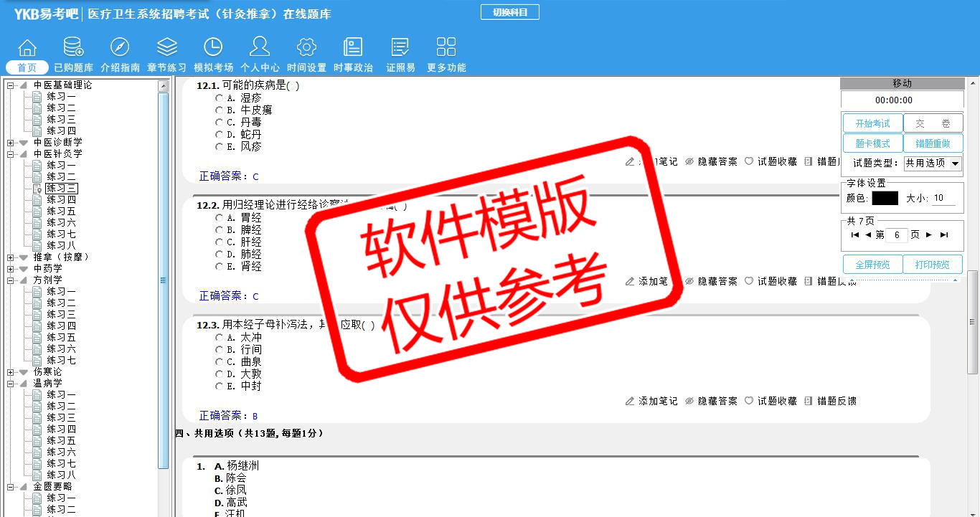Viewport: 980px width, 517px height.
Task: Open 时间设置 gear icon
Action: 306,48
